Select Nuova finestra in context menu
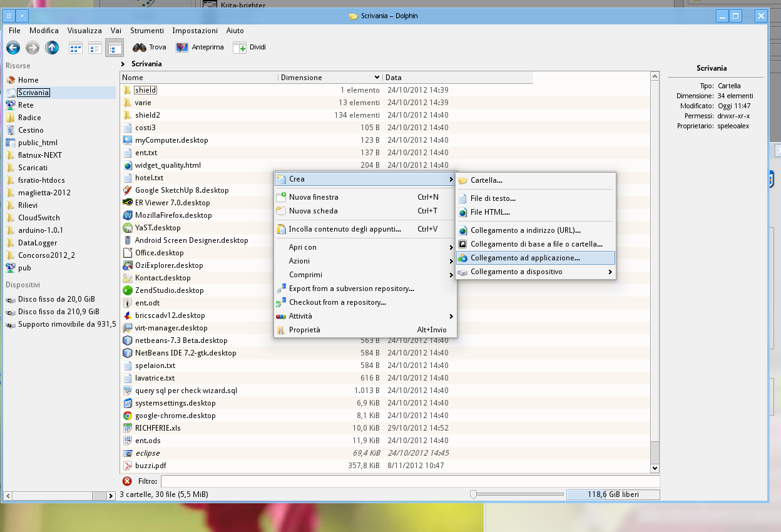 [x=365, y=197]
